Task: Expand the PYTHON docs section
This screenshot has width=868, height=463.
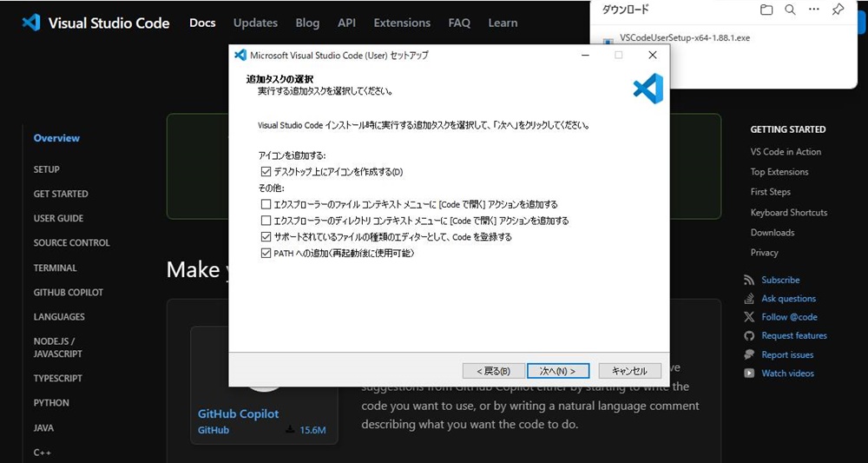Action: (51, 403)
